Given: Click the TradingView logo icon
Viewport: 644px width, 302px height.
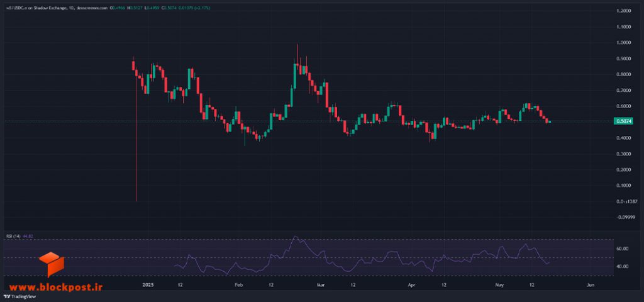Looking at the screenshot, I should tap(8, 296).
